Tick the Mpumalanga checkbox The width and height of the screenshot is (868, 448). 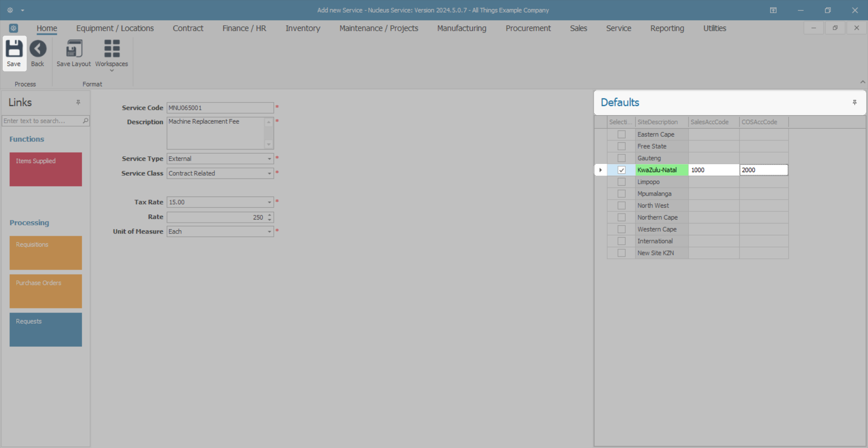(x=622, y=194)
